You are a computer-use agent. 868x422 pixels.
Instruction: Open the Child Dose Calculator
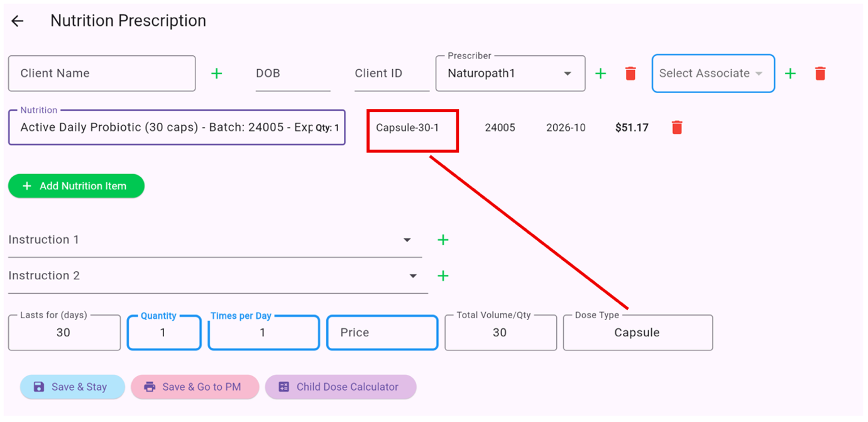(341, 387)
